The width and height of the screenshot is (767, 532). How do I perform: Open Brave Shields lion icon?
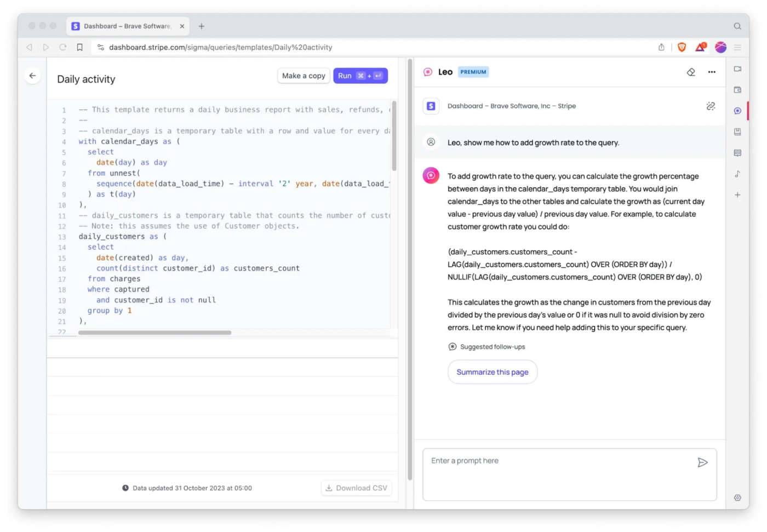pyautogui.click(x=682, y=47)
